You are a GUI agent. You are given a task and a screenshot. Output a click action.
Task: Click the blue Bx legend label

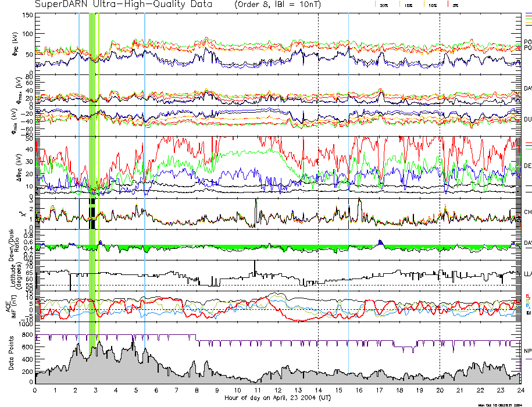[x=528, y=305]
